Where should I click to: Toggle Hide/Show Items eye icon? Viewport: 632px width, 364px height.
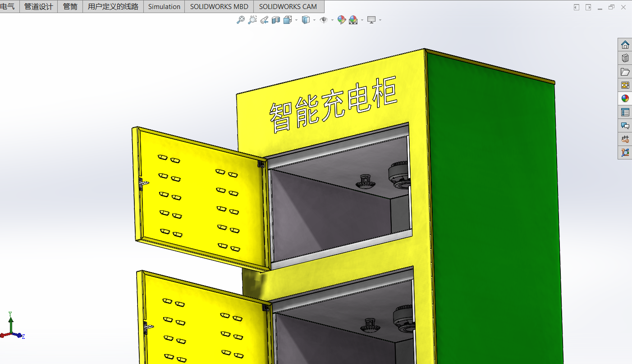tap(323, 20)
